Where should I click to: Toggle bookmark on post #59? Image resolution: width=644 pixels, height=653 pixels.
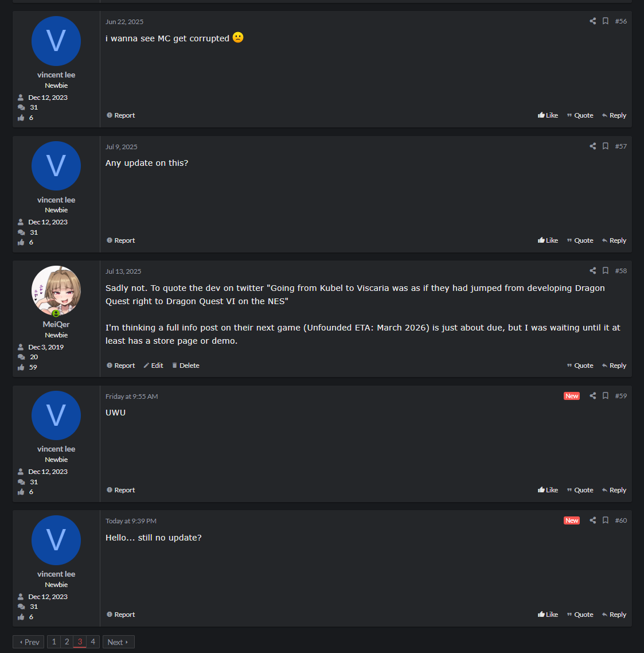606,395
